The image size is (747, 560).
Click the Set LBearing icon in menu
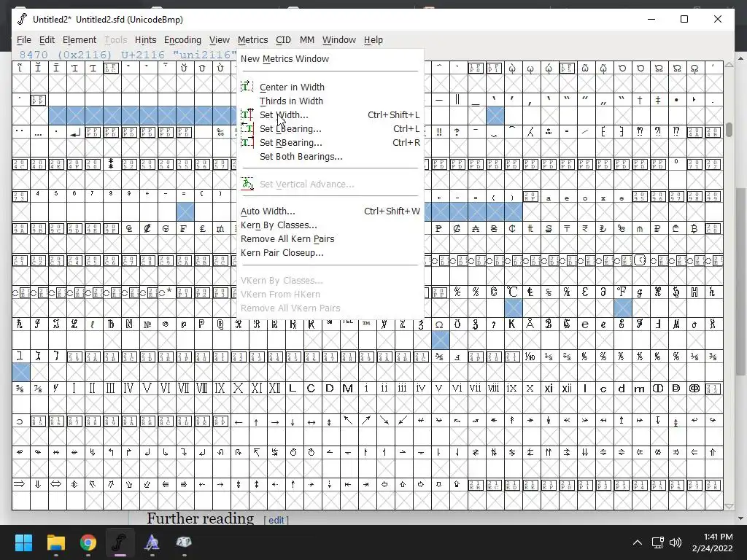[x=247, y=128]
